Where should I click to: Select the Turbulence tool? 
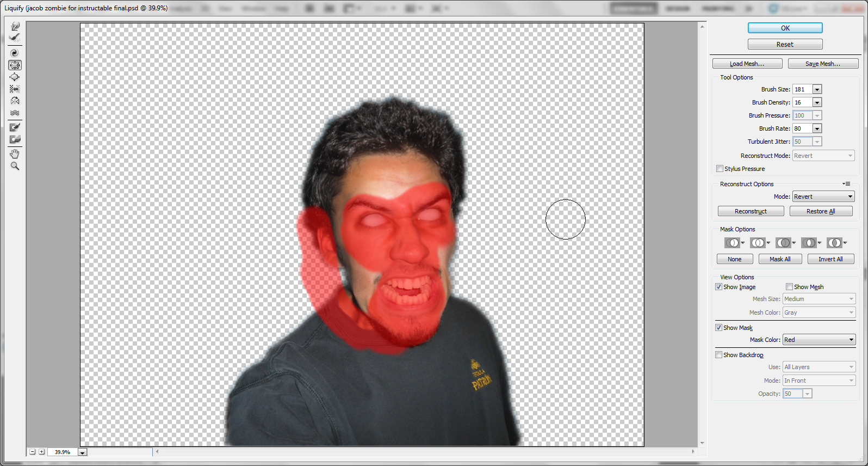(15, 113)
